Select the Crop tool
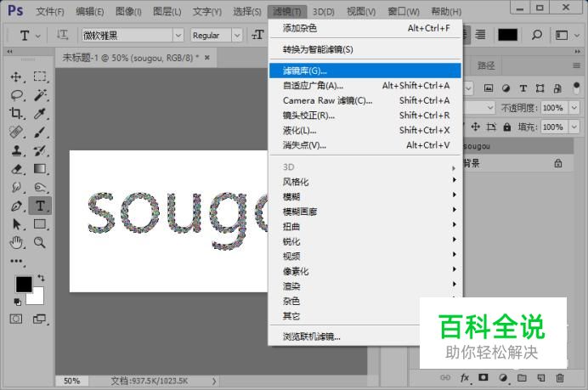588x390 pixels. point(16,113)
